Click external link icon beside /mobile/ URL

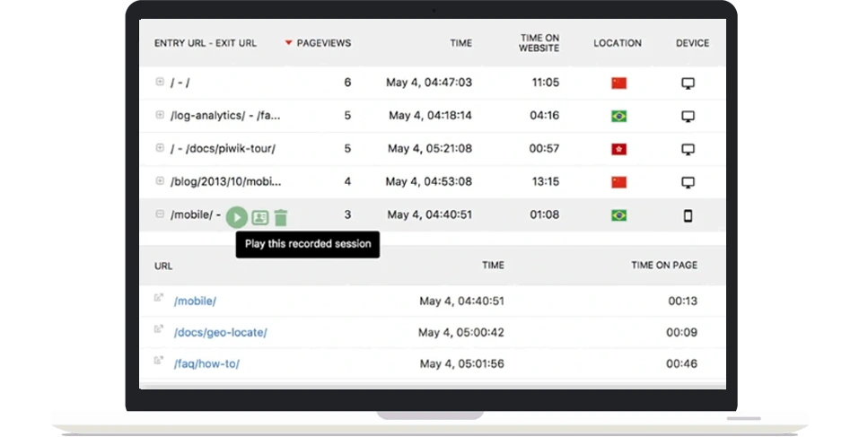coord(159,299)
